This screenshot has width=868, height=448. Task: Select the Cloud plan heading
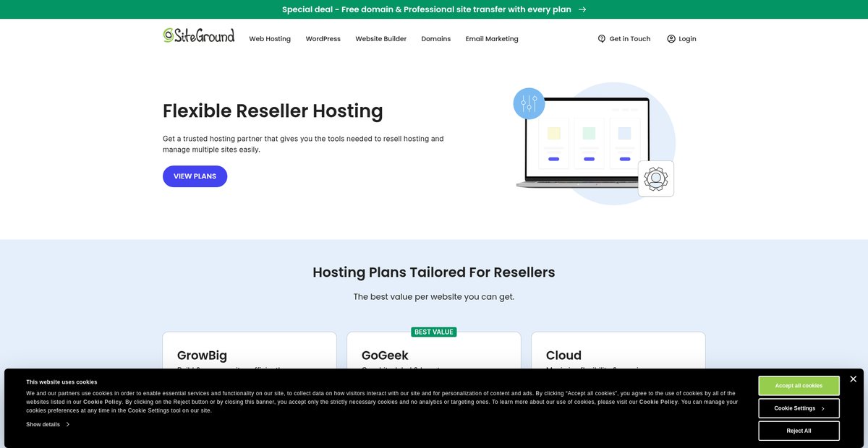tap(563, 356)
